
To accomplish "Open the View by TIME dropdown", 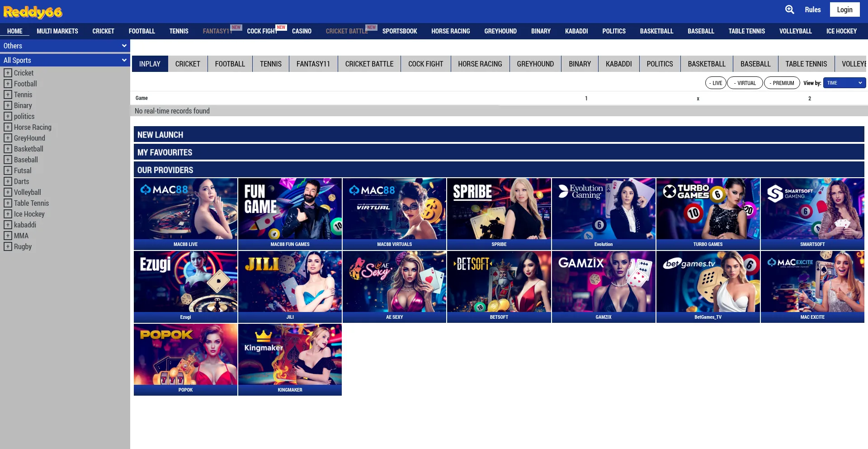I will coord(844,83).
